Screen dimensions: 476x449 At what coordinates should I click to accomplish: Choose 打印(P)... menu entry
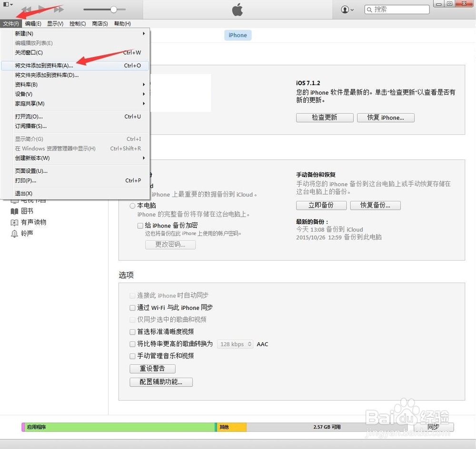(x=75, y=180)
